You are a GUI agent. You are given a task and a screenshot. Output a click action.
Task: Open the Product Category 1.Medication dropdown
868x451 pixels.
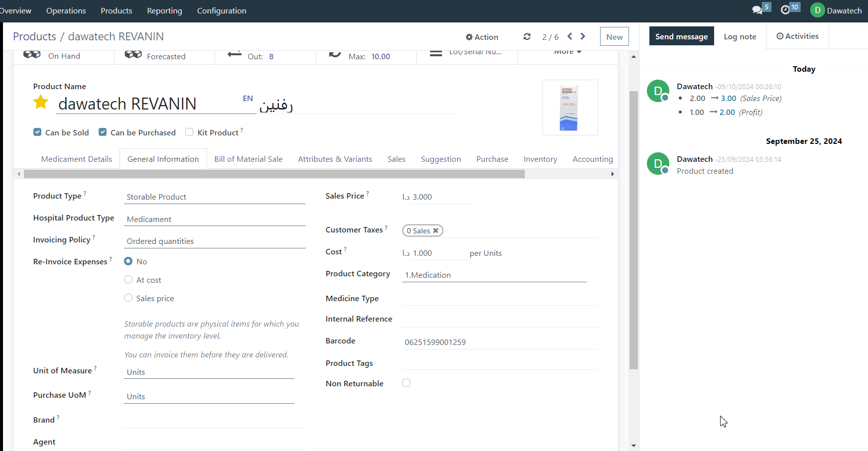coord(494,275)
